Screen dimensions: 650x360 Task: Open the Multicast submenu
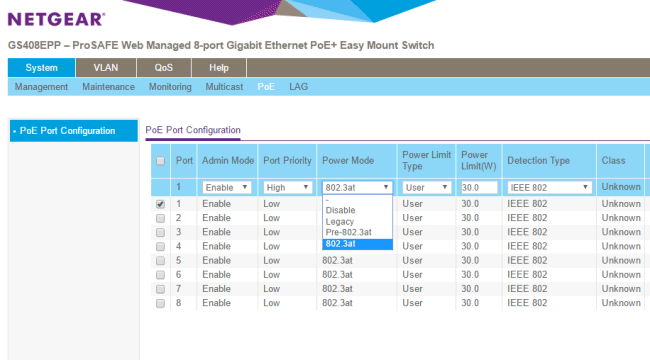(x=224, y=87)
